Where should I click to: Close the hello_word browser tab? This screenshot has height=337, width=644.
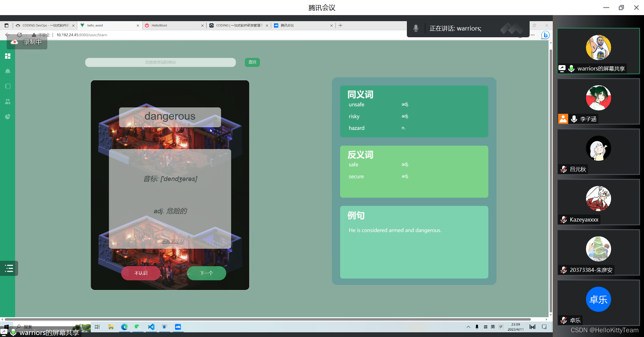coord(138,26)
